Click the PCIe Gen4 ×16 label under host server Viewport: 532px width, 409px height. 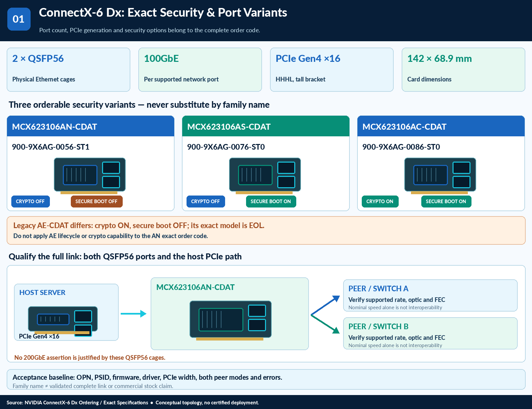tap(39, 336)
